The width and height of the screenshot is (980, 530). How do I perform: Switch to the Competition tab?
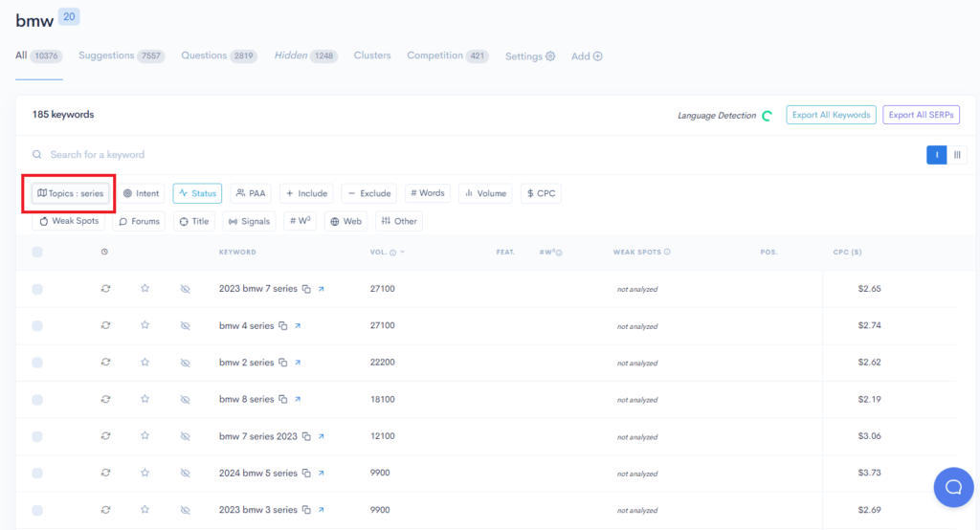point(448,55)
